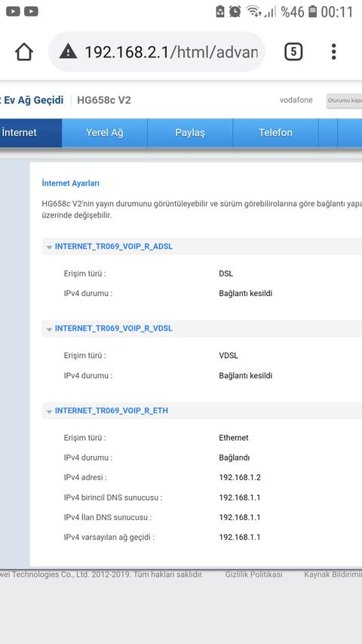This screenshot has width=362, height=644.
Task: Tap the browser home icon
Action: tap(24, 52)
